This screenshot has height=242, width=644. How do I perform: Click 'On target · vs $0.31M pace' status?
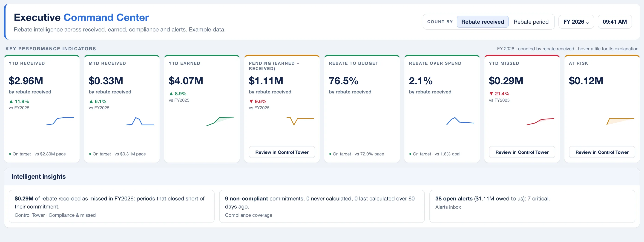[117, 154]
